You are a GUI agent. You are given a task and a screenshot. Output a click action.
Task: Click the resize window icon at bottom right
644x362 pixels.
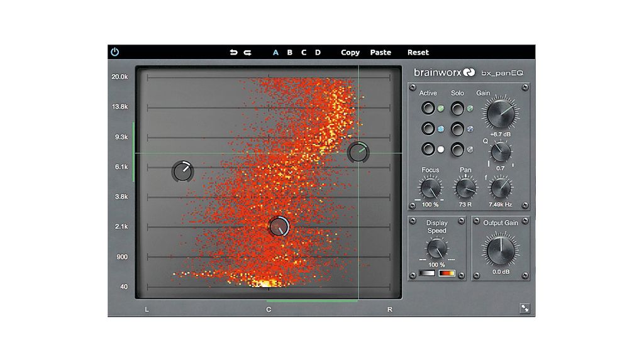tap(525, 308)
